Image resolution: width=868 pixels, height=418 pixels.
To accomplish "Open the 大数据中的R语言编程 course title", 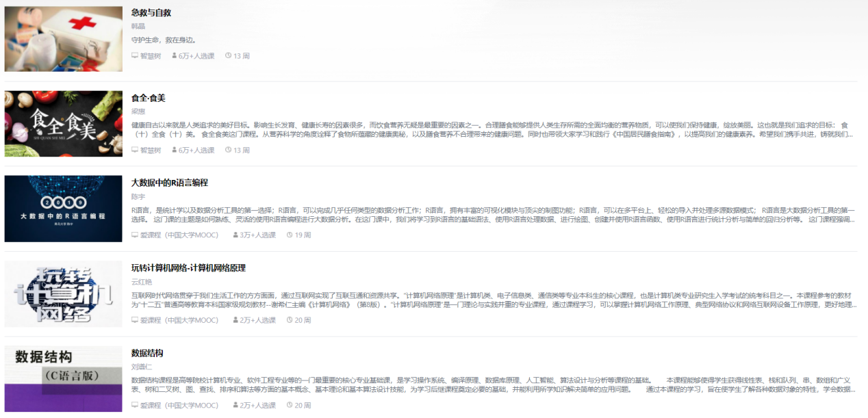I will (x=170, y=183).
